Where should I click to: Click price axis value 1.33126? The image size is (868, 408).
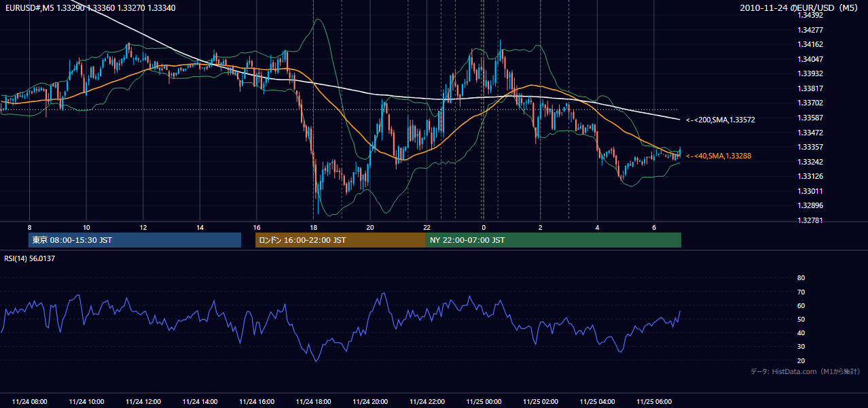click(x=811, y=177)
